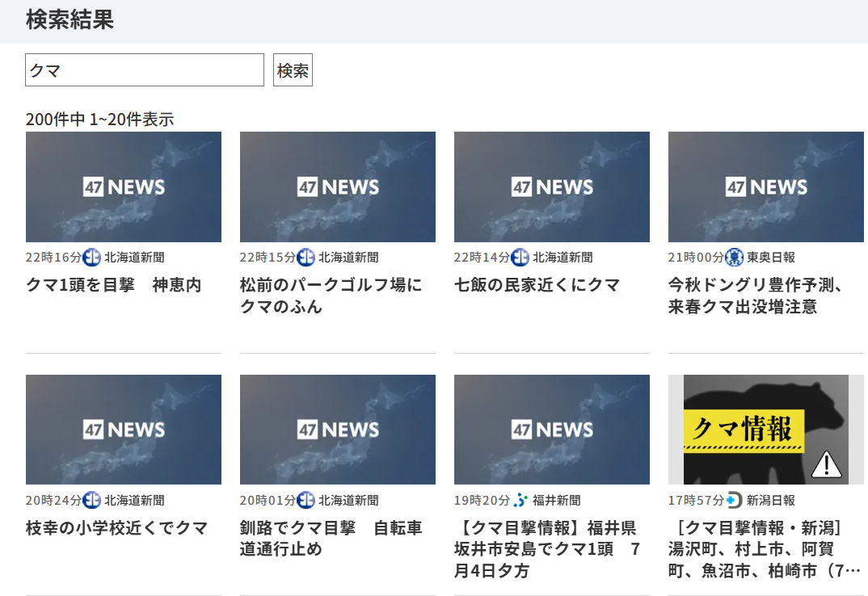Image resolution: width=868 pixels, height=596 pixels.
Task: Open headline クマ1頭を目撃 神恵内
Action: pyautogui.click(x=113, y=285)
